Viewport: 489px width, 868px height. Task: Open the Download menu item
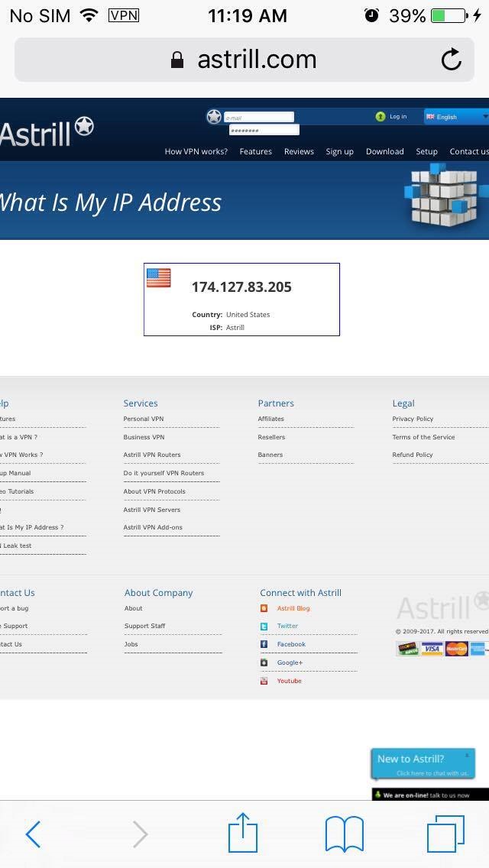click(x=385, y=151)
